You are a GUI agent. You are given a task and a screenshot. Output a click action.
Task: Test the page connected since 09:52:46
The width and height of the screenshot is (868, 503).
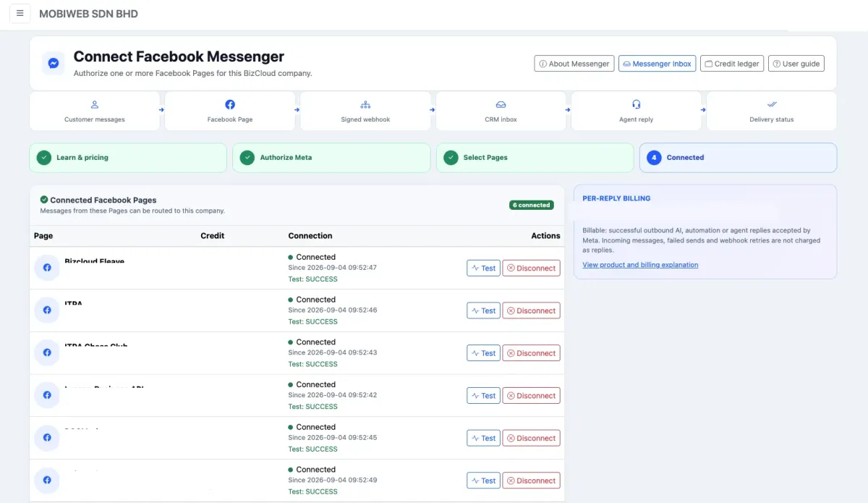coord(483,310)
